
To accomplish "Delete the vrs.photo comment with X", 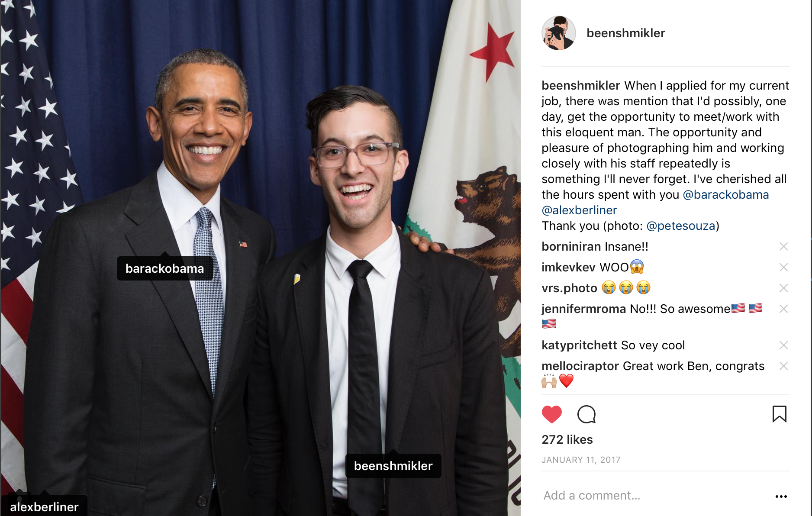I will point(783,288).
